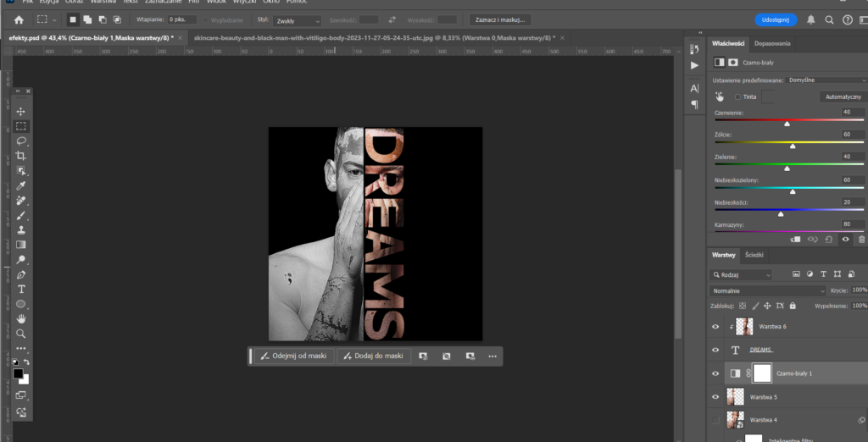Select the Gradient tool

coord(21,245)
